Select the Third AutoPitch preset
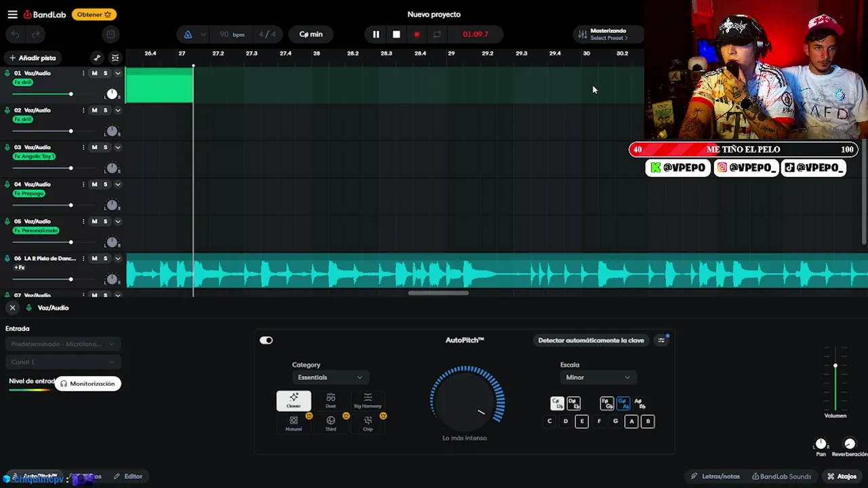The height and width of the screenshot is (488, 868). click(x=330, y=423)
